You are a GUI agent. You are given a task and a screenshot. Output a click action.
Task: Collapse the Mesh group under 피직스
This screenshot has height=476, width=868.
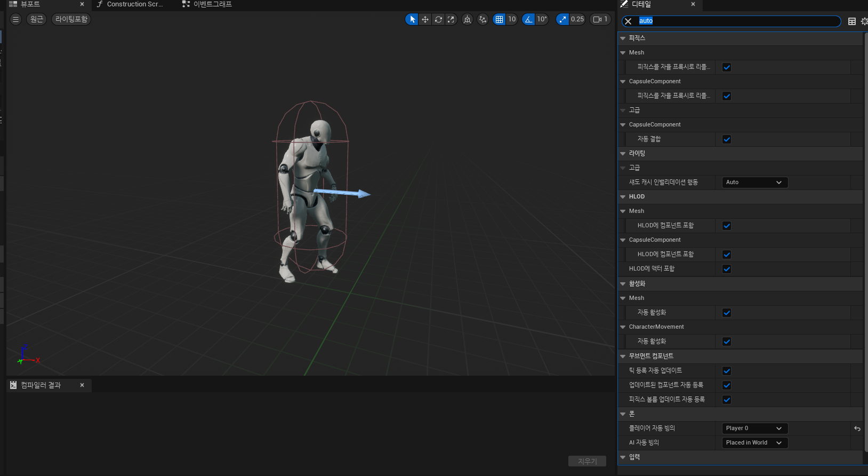click(623, 53)
